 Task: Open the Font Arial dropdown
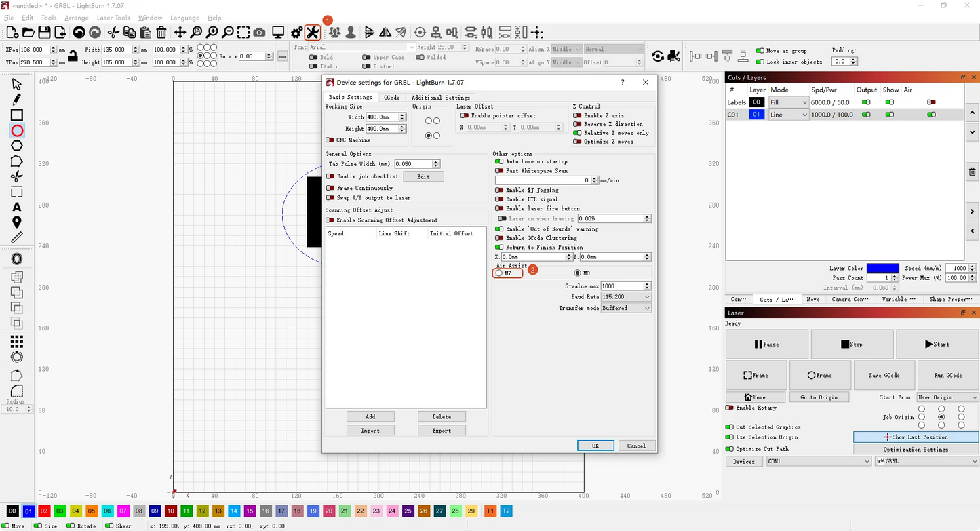361,47
